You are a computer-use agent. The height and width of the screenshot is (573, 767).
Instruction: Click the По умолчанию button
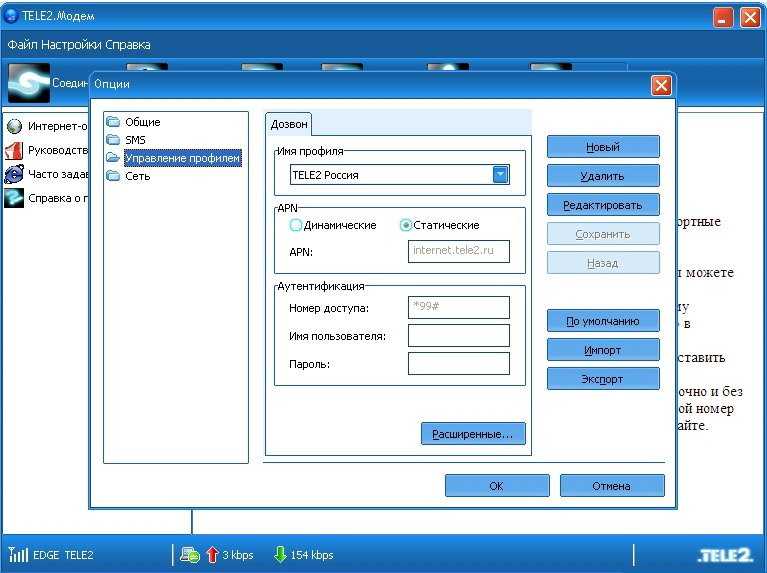[x=603, y=321]
